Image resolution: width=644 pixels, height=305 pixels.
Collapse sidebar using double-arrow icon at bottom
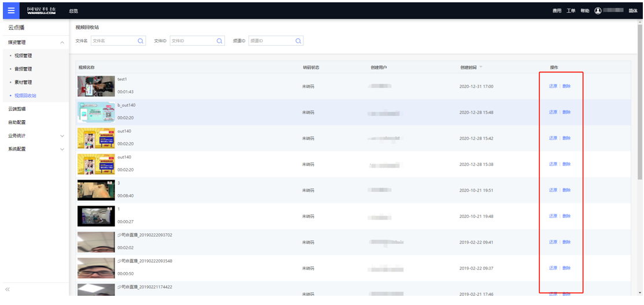[8, 289]
